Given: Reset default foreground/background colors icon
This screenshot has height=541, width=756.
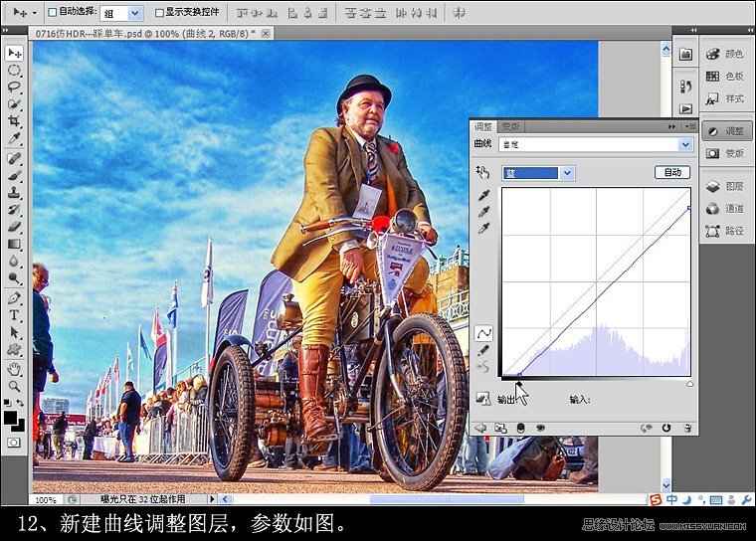Looking at the screenshot, I should [x=8, y=403].
